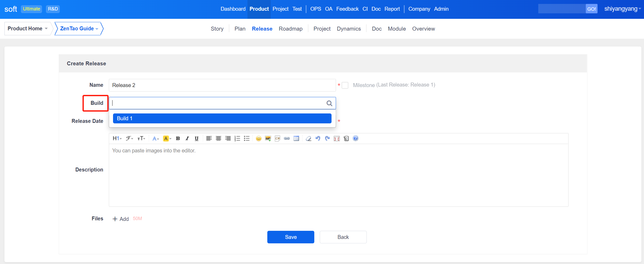Open the ZenTao Guide product switcher
Image resolution: width=644 pixels, height=264 pixels.
79,28
